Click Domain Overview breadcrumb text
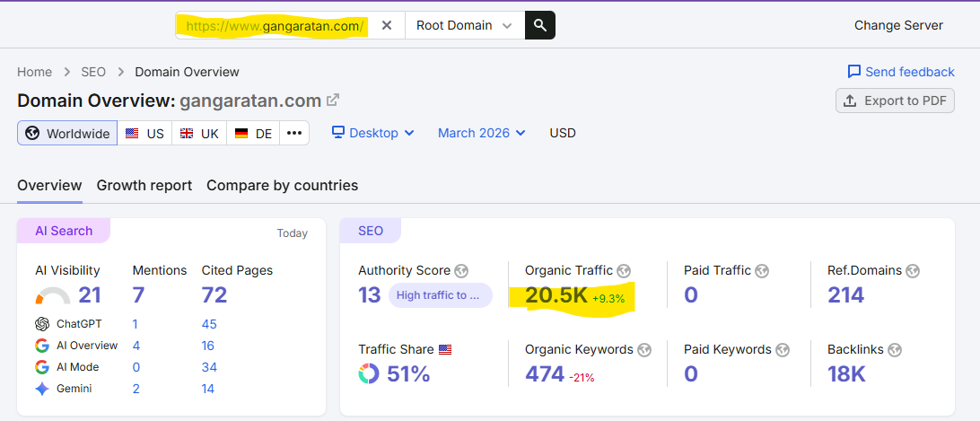Viewport: 980px width, 421px height. click(x=187, y=72)
